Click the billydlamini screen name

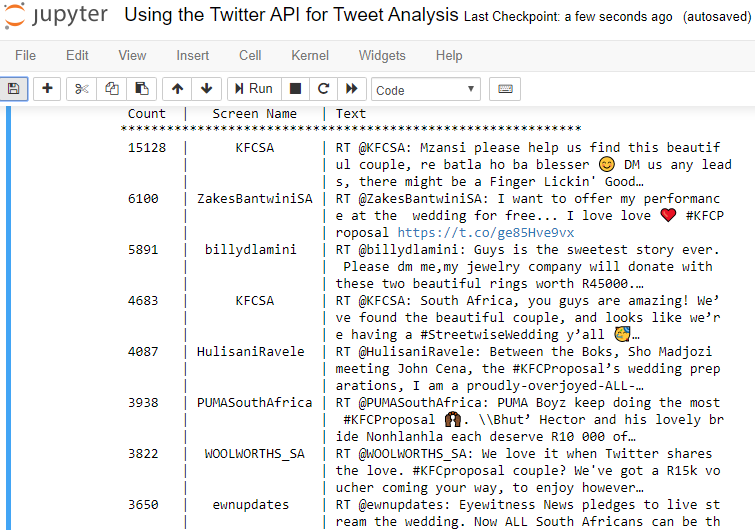251,249
